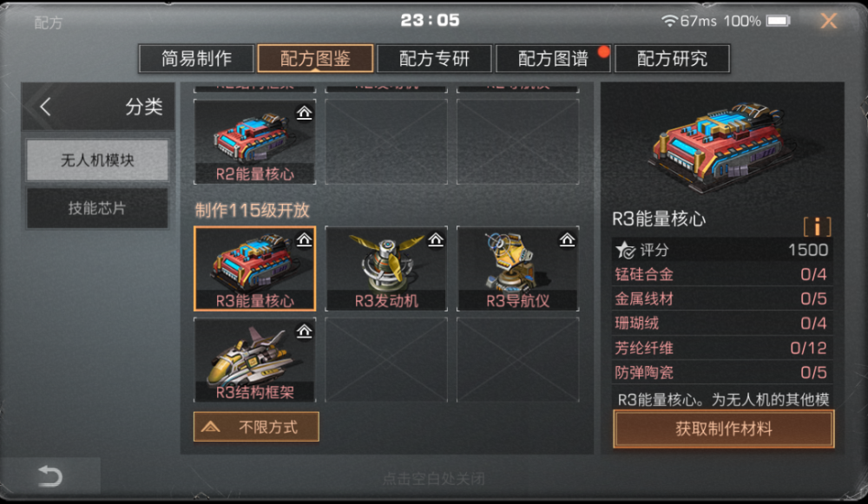The height and width of the screenshot is (504, 868).
Task: Close the recipe window with X
Action: 829,21
